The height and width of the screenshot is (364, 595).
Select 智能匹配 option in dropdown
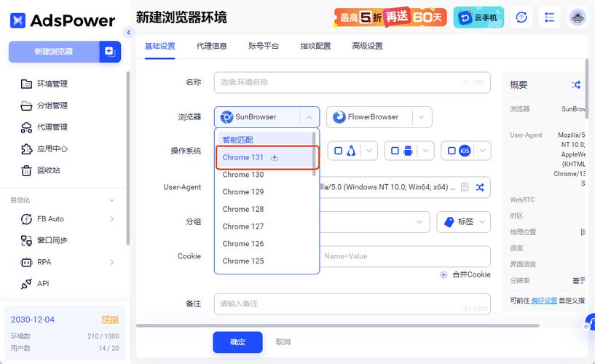click(264, 140)
